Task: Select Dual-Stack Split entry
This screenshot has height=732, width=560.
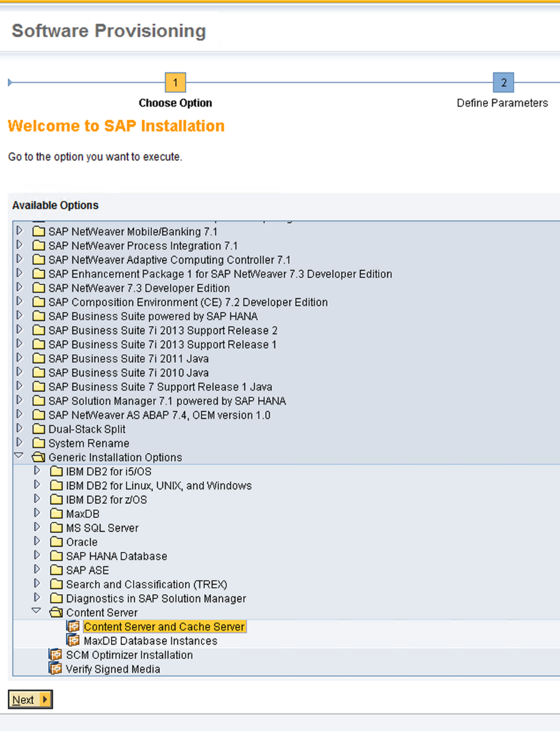Action: pos(87,429)
